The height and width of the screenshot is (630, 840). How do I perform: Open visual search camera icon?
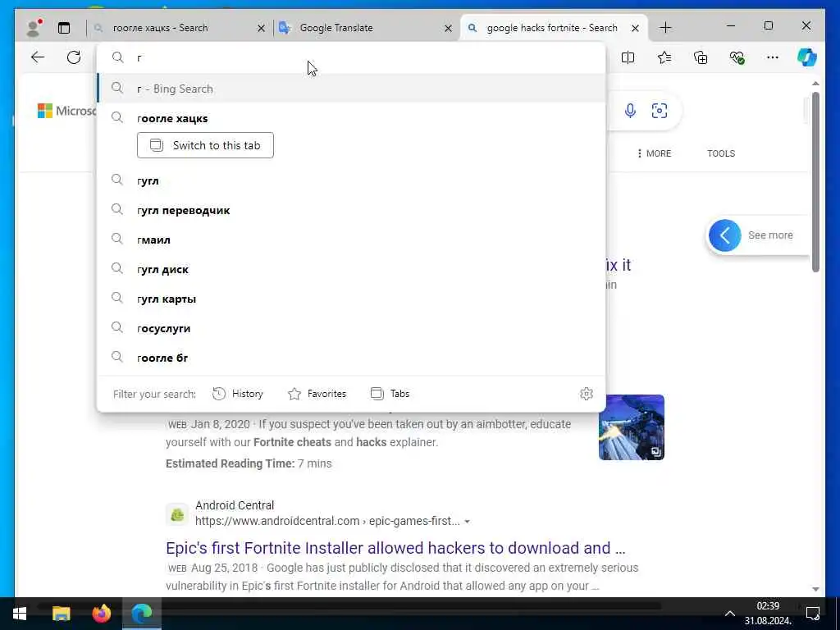[x=660, y=111]
